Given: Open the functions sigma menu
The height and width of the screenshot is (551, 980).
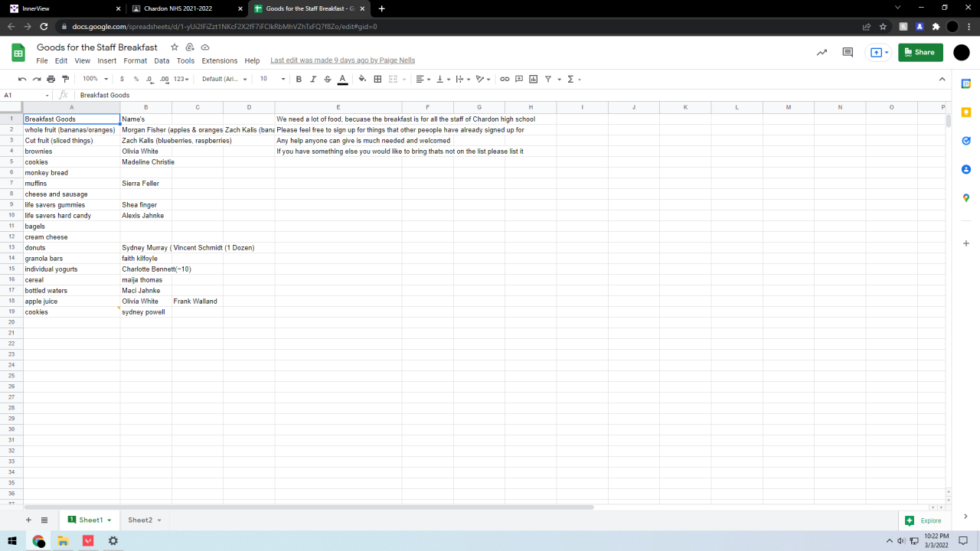Looking at the screenshot, I should (573, 79).
